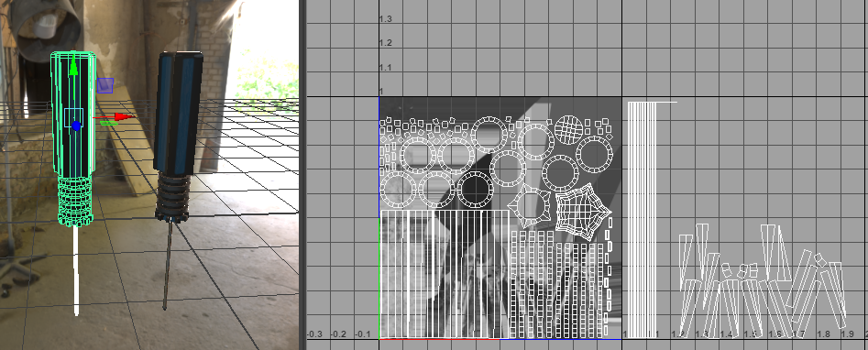Select the white shaft of wireframe screwdriver
This screenshot has width=868, height=350.
76,270
